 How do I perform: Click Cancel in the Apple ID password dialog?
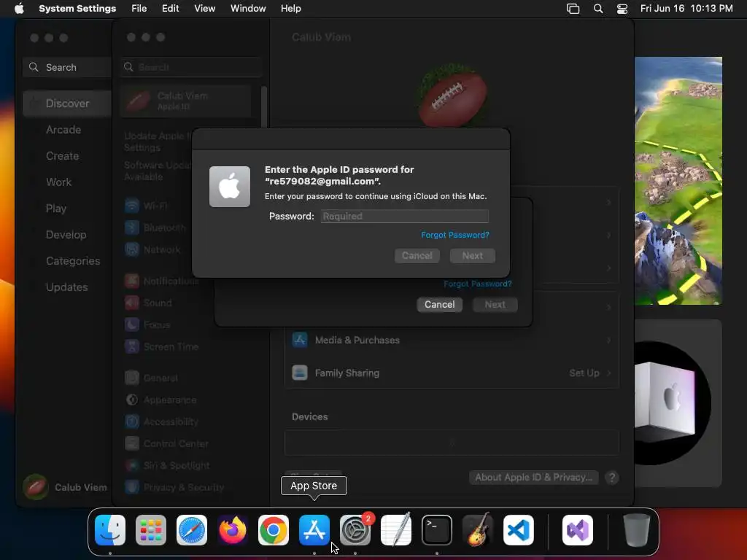(417, 256)
